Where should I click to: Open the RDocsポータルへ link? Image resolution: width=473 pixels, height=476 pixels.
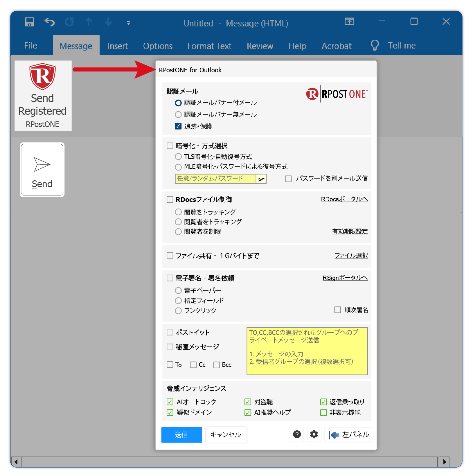click(344, 199)
